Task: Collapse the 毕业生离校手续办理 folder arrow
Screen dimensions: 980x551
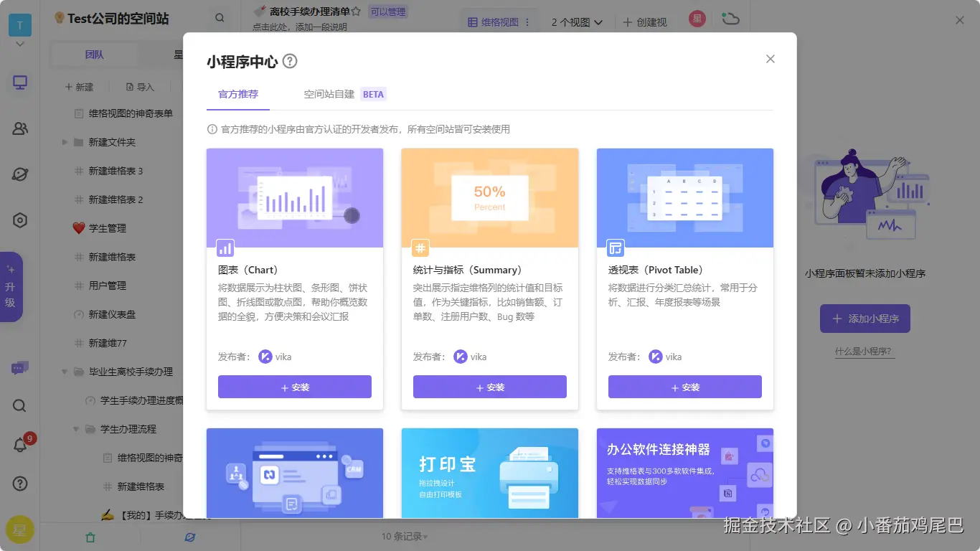Action: pos(65,372)
